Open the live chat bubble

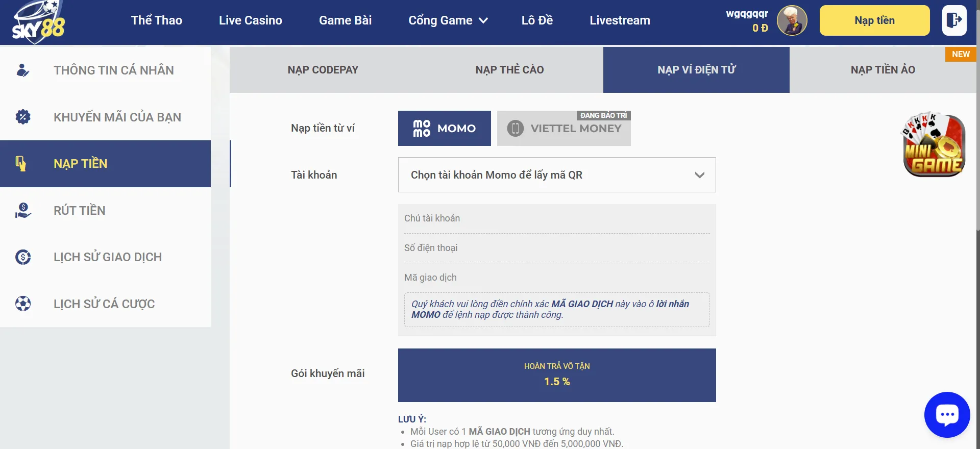[947, 414]
